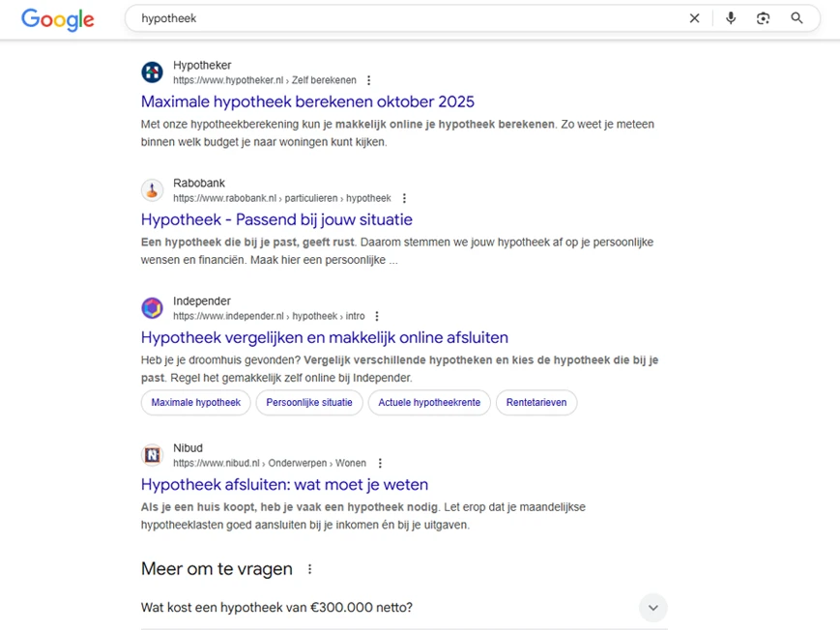
Task: Click the Google logo
Action: coord(57,19)
